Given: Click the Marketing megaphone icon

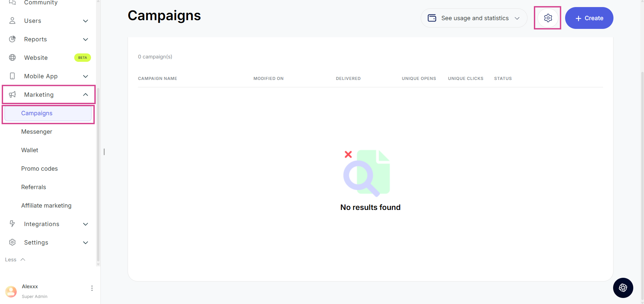Looking at the screenshot, I should coord(12,95).
